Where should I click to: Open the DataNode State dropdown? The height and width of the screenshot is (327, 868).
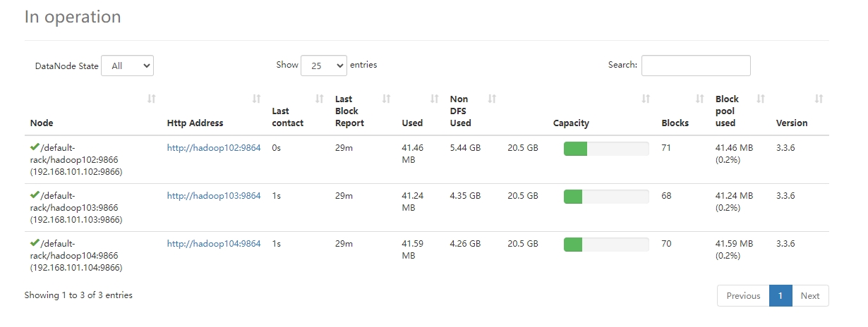(x=127, y=66)
